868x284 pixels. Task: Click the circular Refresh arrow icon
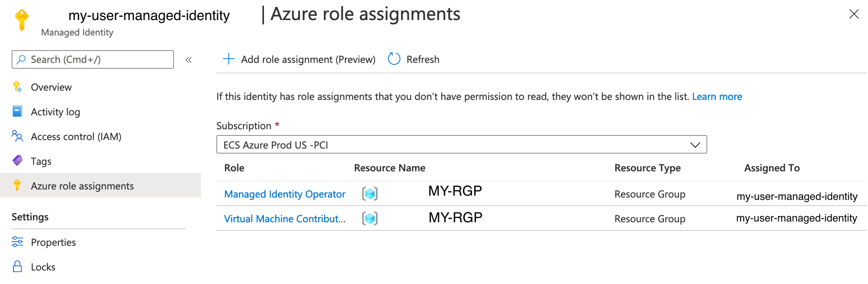click(394, 59)
